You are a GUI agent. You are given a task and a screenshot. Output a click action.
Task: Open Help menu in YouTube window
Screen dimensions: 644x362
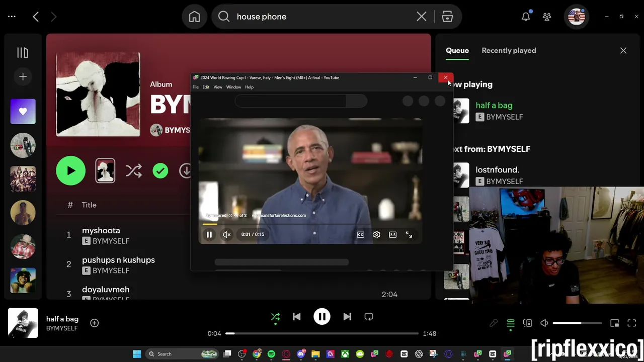tap(249, 87)
